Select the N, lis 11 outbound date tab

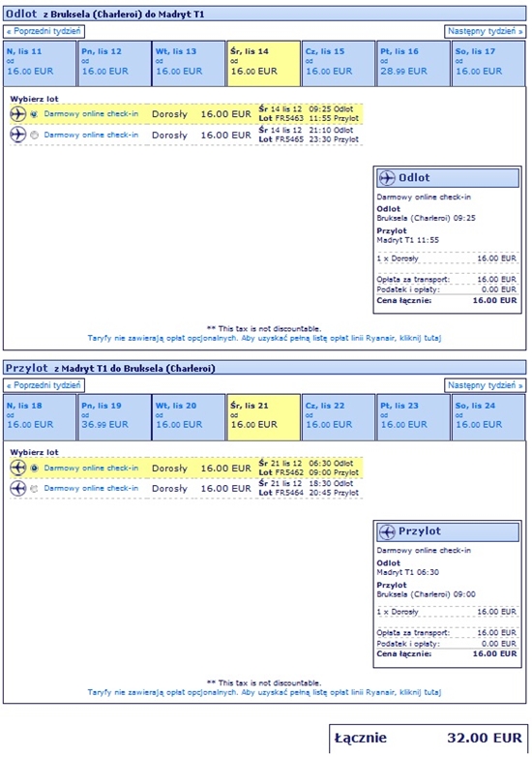(40, 64)
